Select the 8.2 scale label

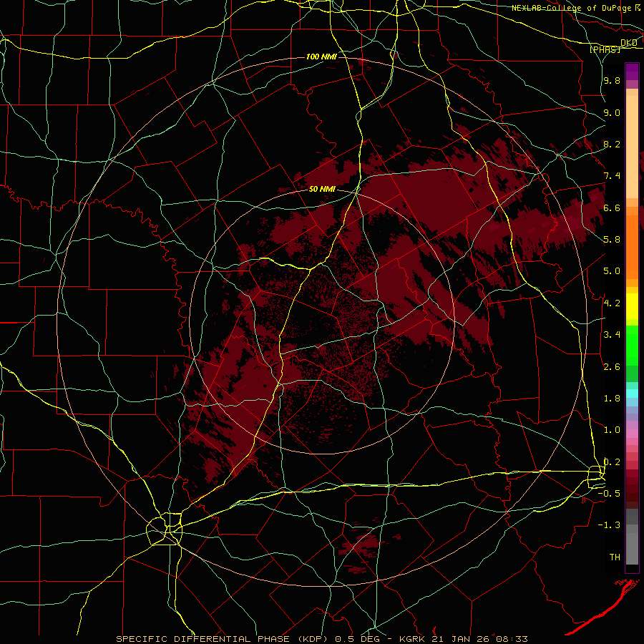point(612,144)
